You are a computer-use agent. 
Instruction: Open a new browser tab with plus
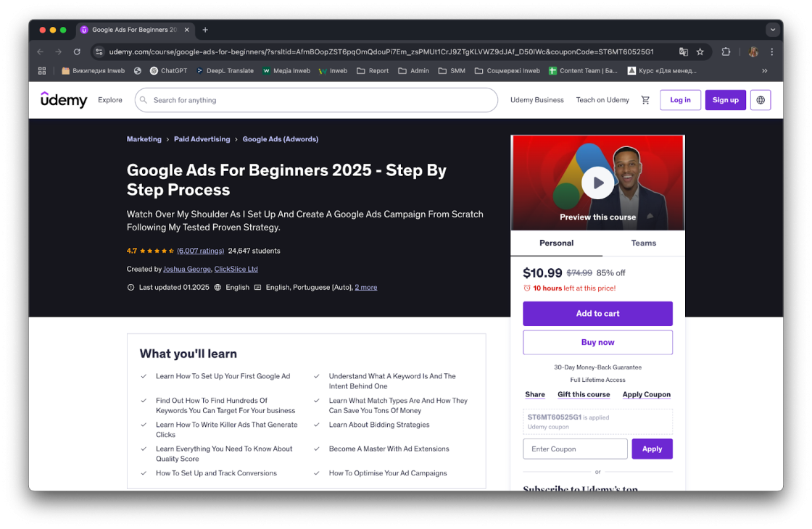[x=205, y=30]
